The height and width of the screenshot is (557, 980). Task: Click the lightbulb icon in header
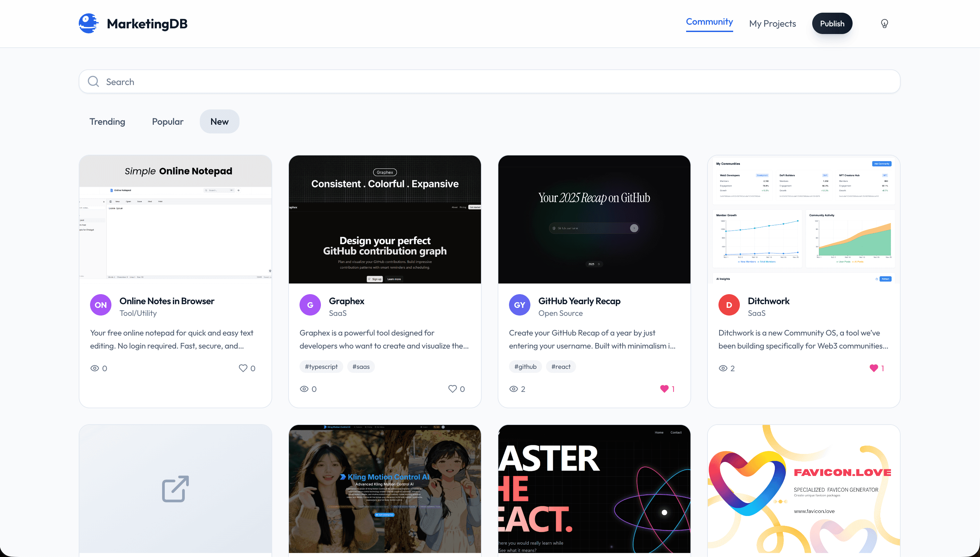click(884, 24)
